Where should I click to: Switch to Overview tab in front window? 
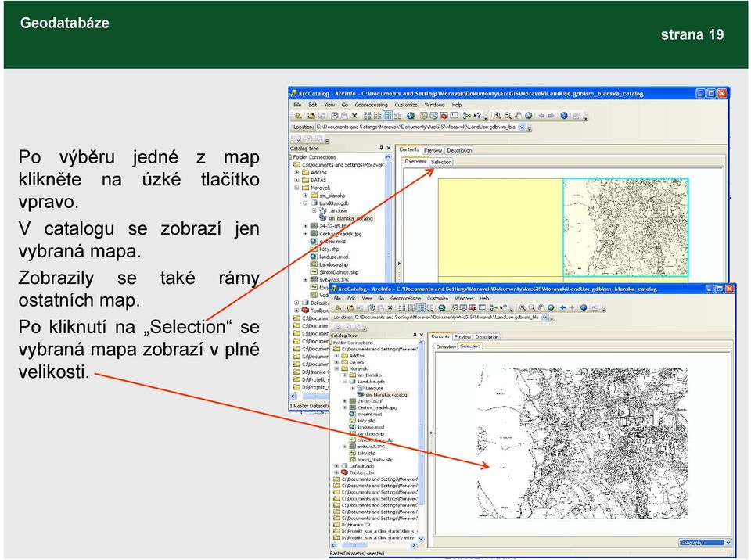click(446, 346)
